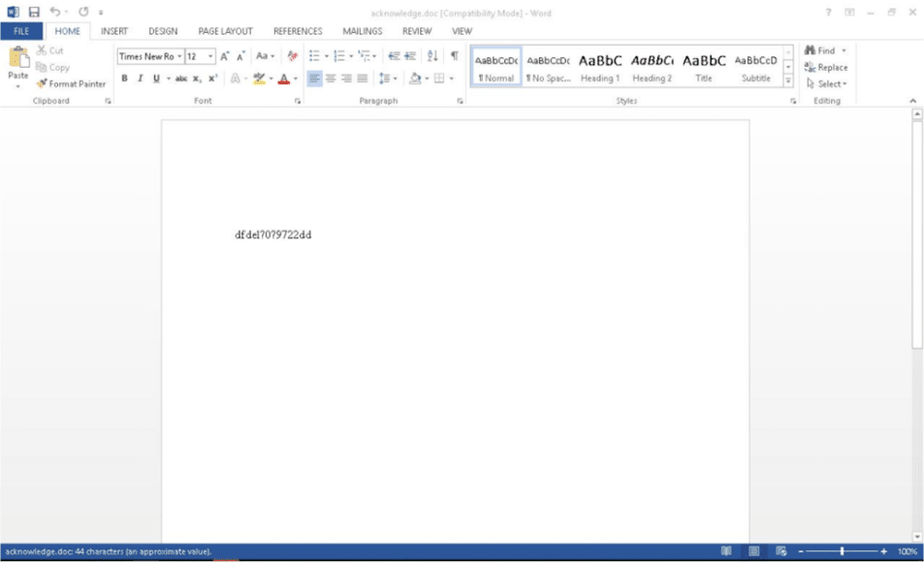This screenshot has width=924, height=564.
Task: Switch to Web Layout view in the status bar
Action: coord(781,551)
